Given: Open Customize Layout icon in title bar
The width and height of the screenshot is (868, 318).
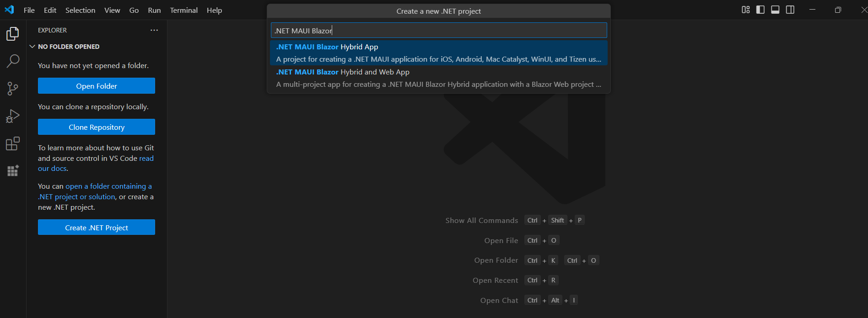Looking at the screenshot, I should click(x=745, y=10).
